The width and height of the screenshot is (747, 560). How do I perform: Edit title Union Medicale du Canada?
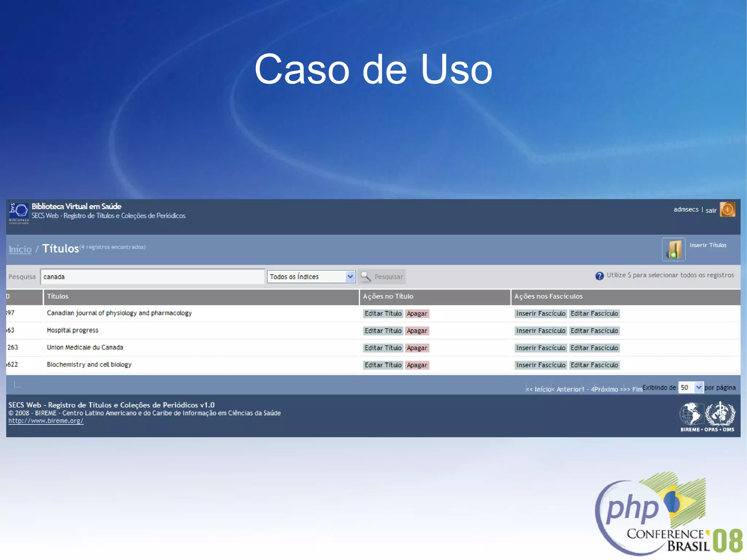[383, 348]
